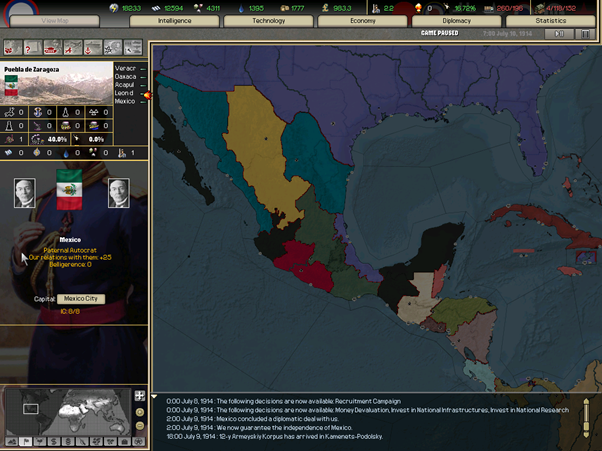
Task: Expand the Veracr entry in province list
Action: pos(143,68)
